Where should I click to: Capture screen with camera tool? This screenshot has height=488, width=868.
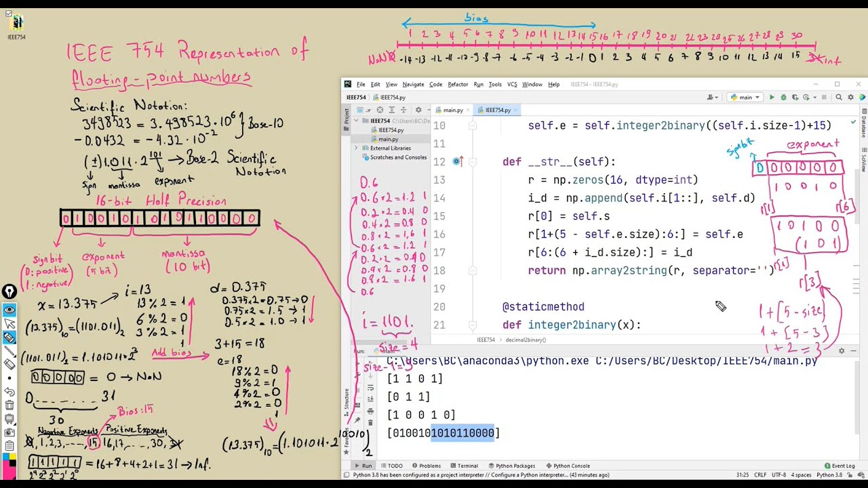pyautogui.click(x=10, y=432)
